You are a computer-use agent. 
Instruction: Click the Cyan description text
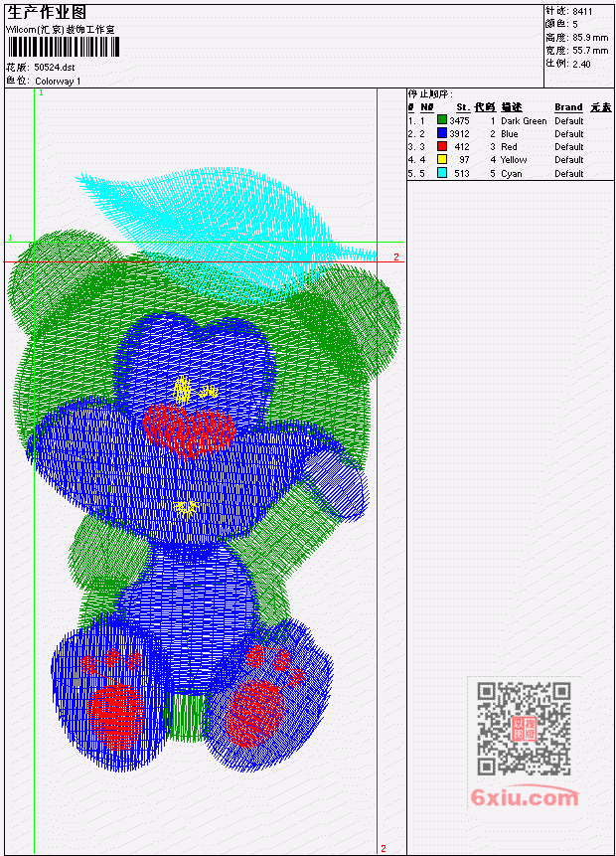[512, 174]
